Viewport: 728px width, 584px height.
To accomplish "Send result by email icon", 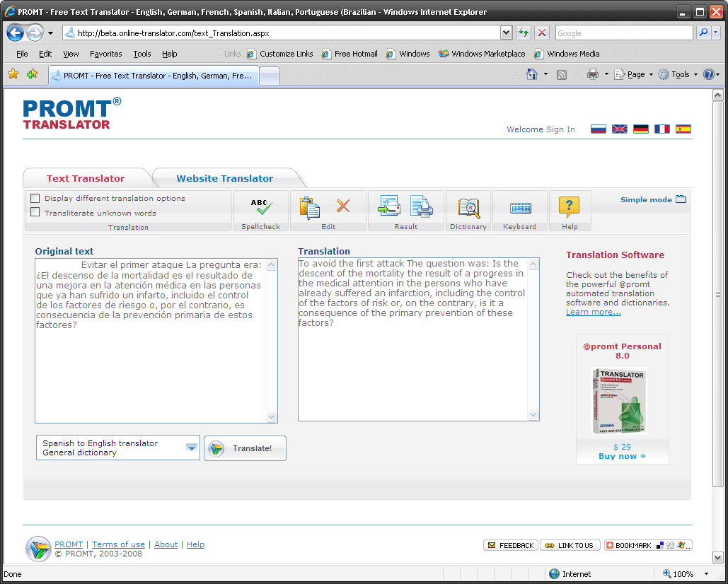I will point(389,206).
